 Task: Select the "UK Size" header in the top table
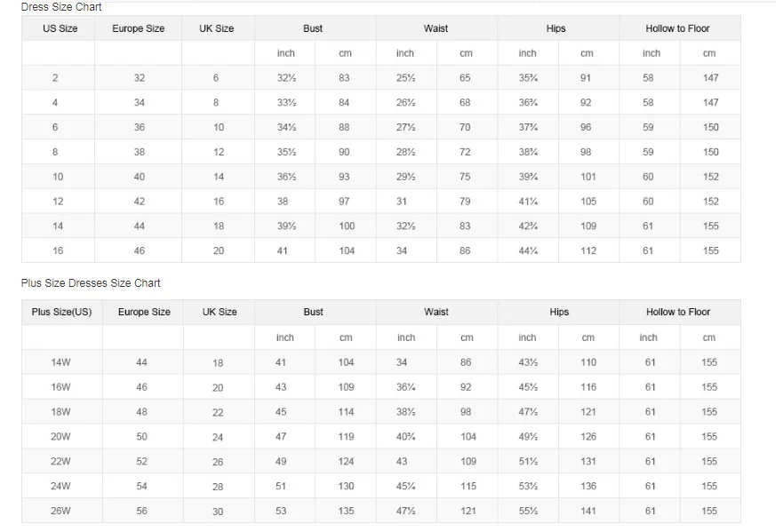[217, 28]
